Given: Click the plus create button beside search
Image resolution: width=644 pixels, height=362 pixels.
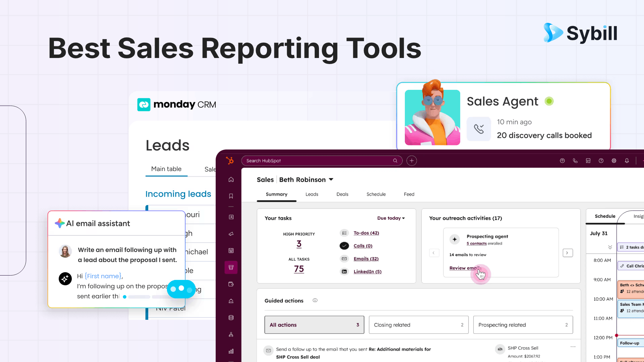Looking at the screenshot, I should (412, 161).
